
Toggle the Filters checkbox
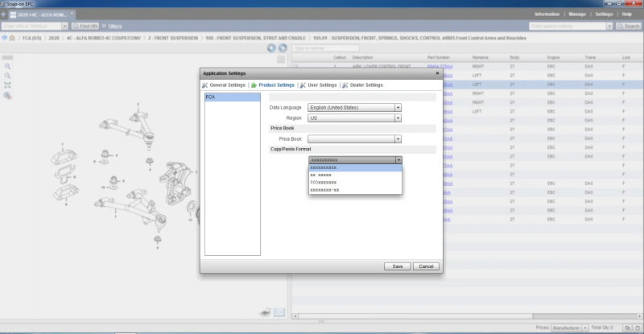pyautogui.click(x=104, y=27)
